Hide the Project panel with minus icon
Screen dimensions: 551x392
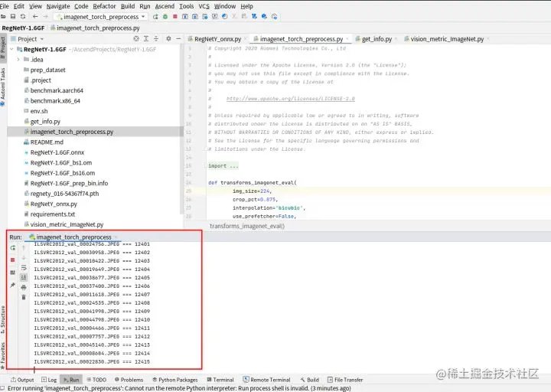178,39
